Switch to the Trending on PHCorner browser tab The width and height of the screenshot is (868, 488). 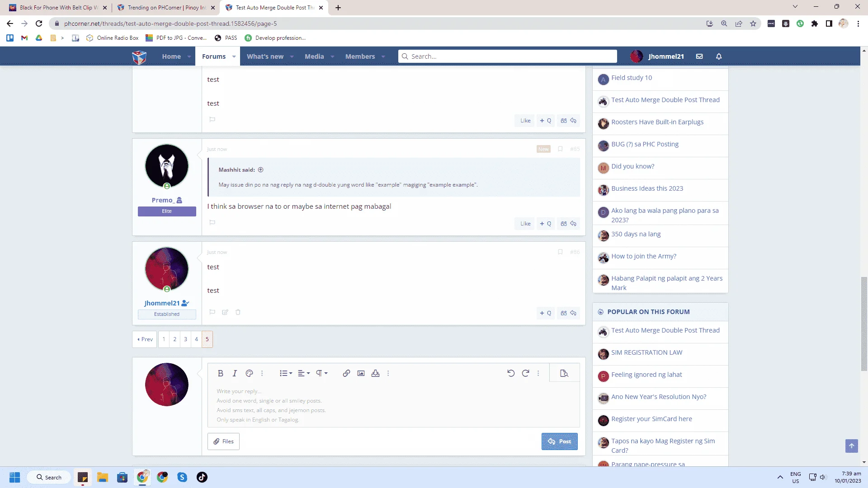[165, 8]
